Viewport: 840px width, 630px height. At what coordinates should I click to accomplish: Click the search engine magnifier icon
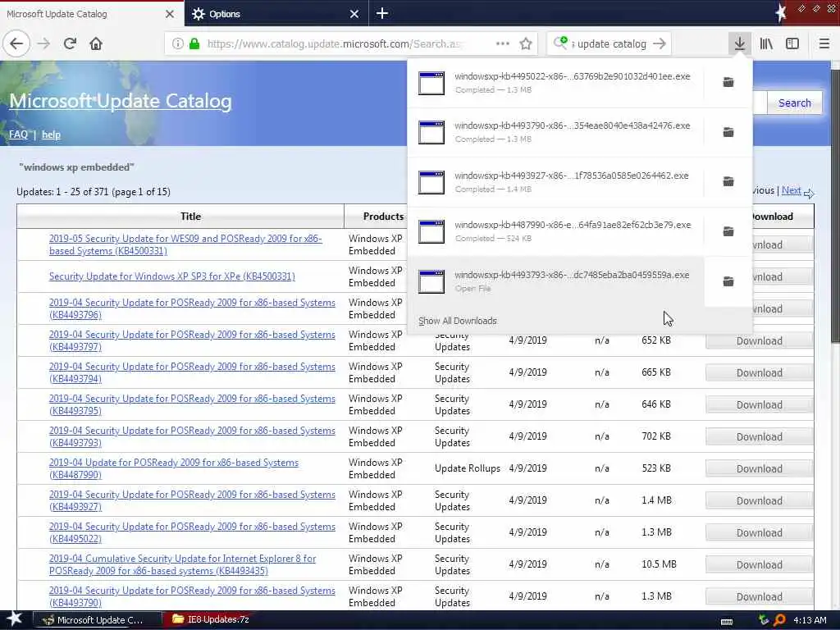coord(560,43)
